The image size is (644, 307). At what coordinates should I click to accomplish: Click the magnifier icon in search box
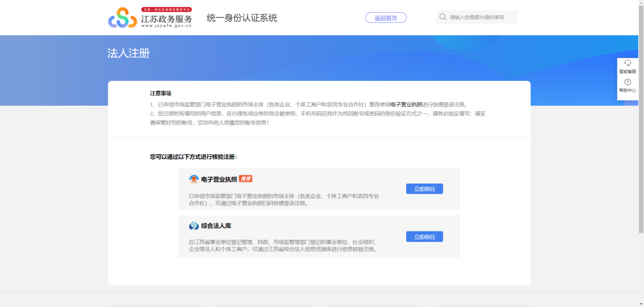443,17
